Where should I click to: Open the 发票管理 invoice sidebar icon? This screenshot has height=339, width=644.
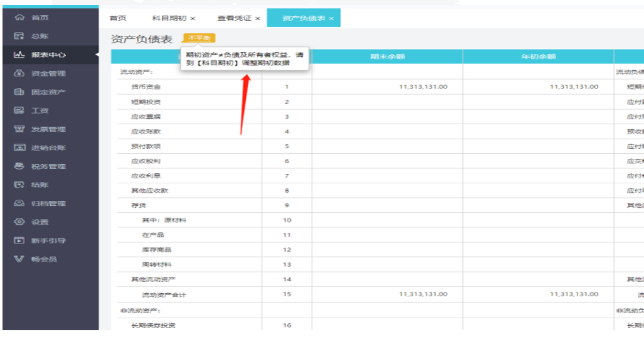click(x=19, y=129)
